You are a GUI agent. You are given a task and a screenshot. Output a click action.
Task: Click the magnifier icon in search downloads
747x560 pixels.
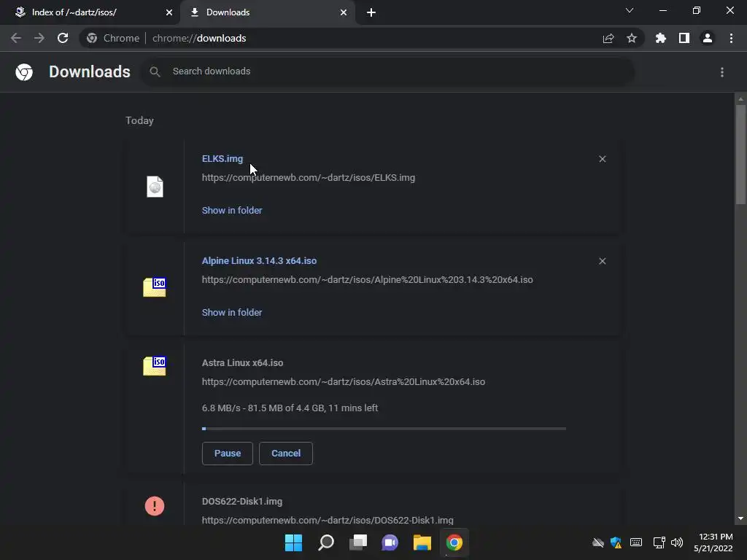coord(155,72)
